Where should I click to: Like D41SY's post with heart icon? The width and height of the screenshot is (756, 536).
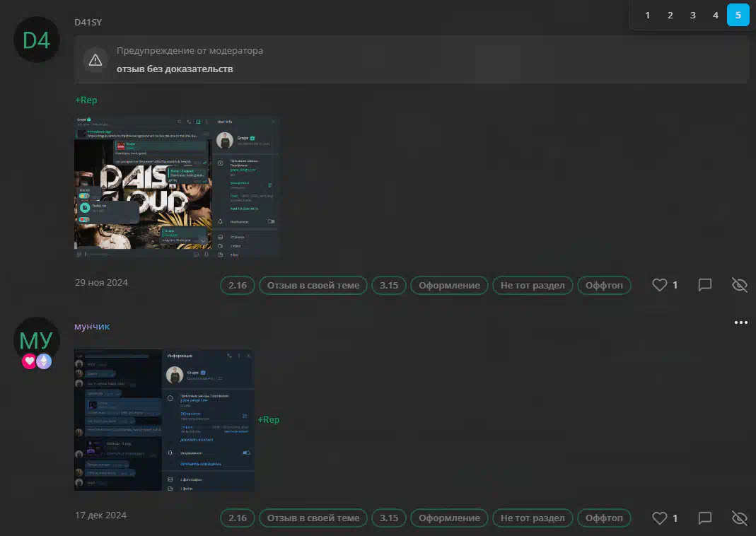[x=659, y=285]
